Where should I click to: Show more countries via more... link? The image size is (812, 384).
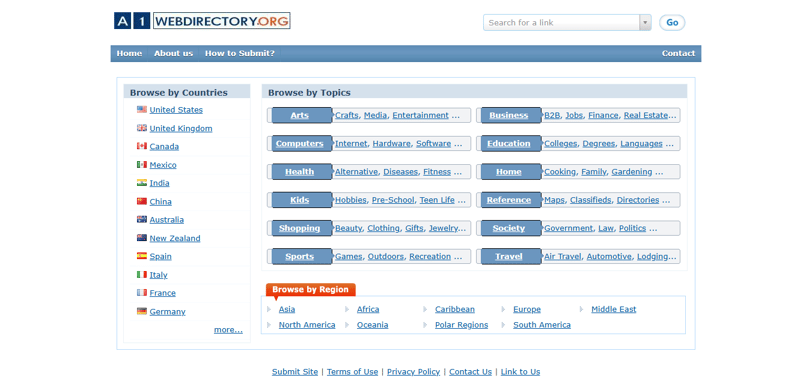[x=228, y=330]
